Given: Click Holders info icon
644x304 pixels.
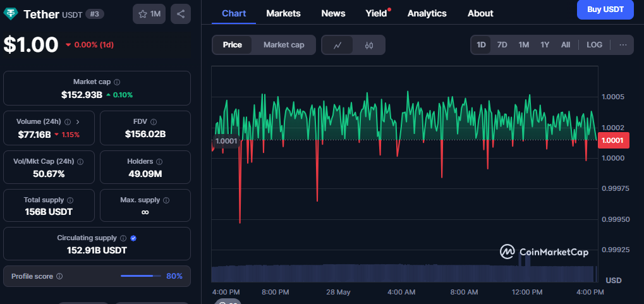Looking at the screenshot, I should coord(159,162).
